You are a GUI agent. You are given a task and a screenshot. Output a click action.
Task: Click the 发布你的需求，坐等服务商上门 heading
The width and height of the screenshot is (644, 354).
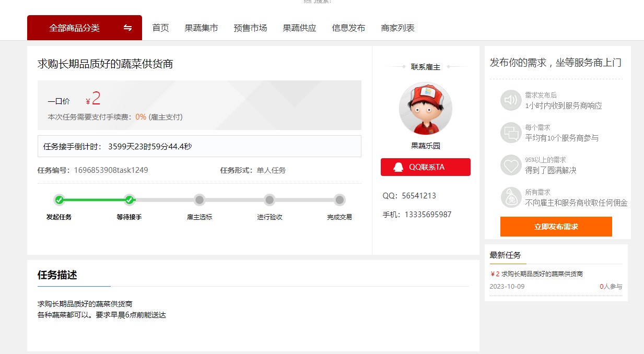click(x=556, y=63)
